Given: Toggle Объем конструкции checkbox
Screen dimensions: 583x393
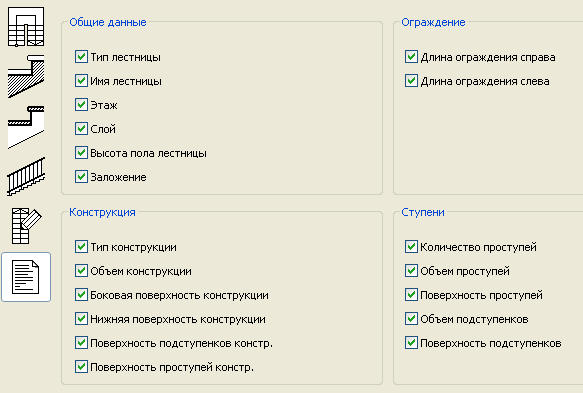Looking at the screenshot, I should 81,271.
